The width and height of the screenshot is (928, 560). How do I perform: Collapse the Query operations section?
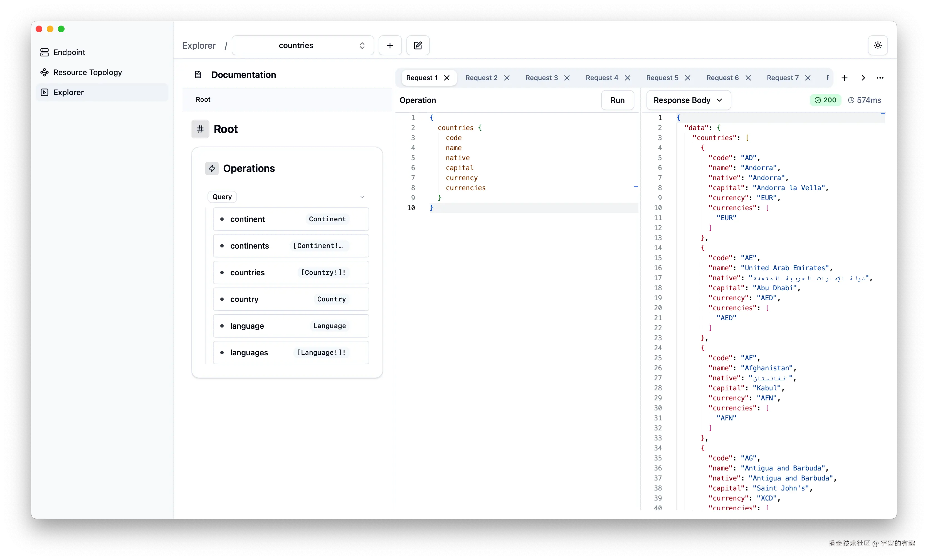point(362,197)
